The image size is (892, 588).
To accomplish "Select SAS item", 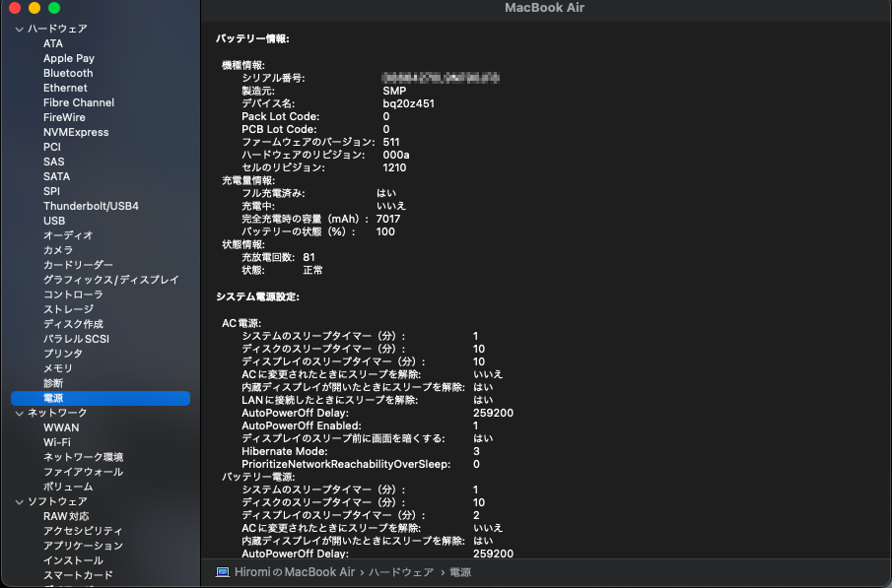I will coord(53,163).
